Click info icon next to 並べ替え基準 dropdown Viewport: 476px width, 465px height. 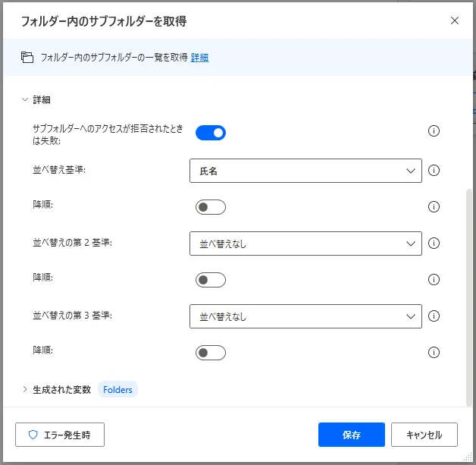point(434,171)
